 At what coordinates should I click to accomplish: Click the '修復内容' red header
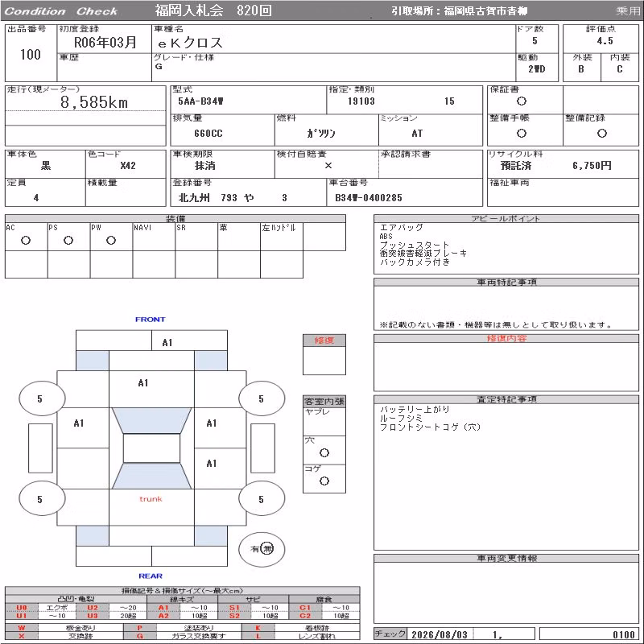[x=506, y=338]
